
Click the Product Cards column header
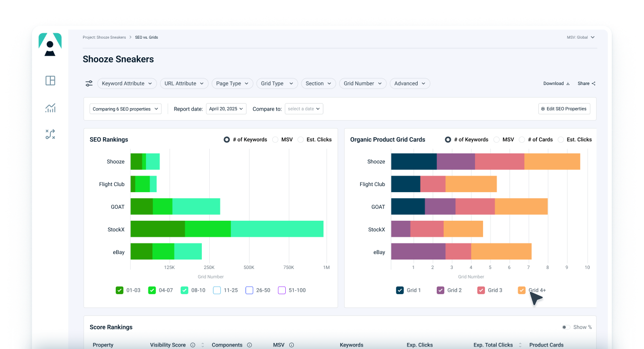[x=546, y=345]
